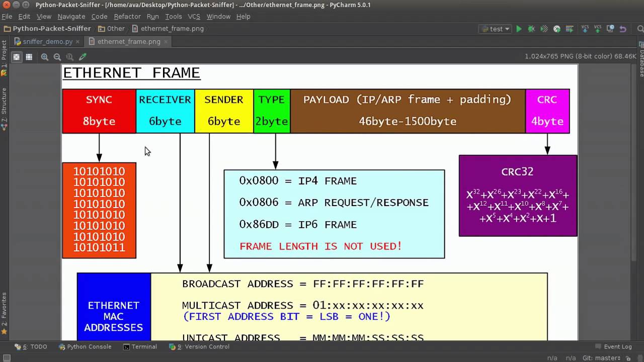Click the Other folder breadcrumb

(x=111, y=29)
